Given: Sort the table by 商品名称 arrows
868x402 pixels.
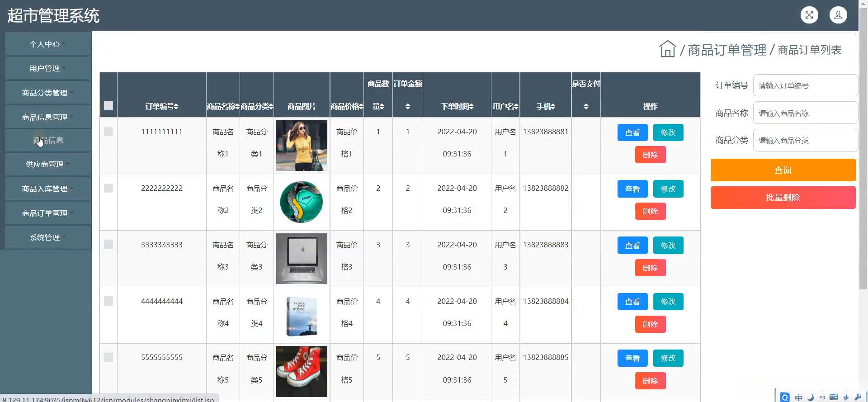Looking at the screenshot, I should coord(237,107).
